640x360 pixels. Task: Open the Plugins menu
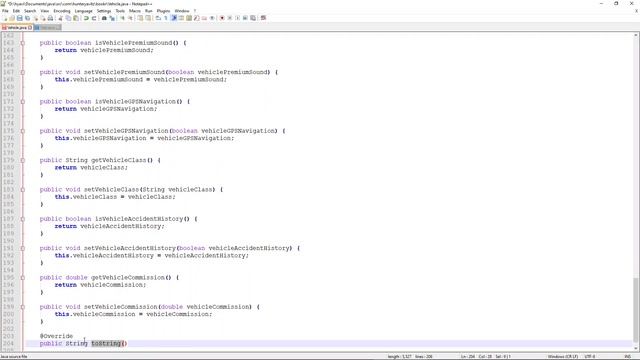pyautogui.click(x=163, y=11)
